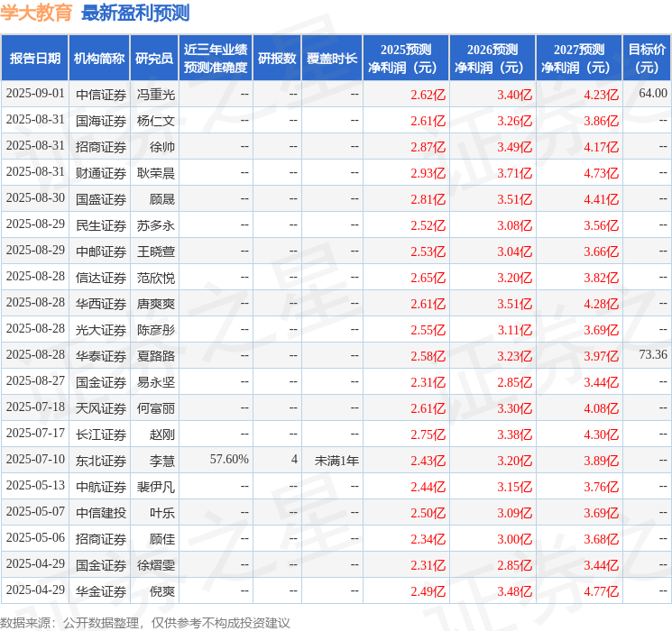Viewport: 672px width, 631px height.
Task: Select the 2025-09-01 date cell
Action: point(35,94)
